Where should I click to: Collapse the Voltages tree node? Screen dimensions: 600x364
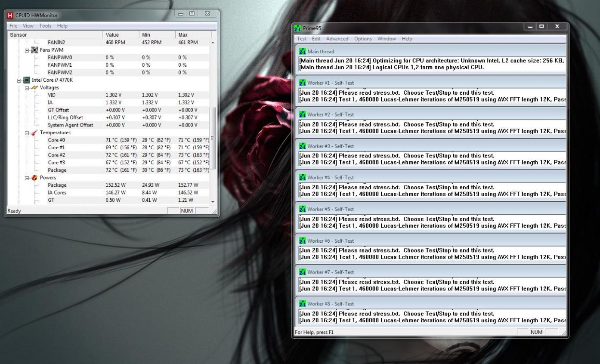tap(27, 88)
